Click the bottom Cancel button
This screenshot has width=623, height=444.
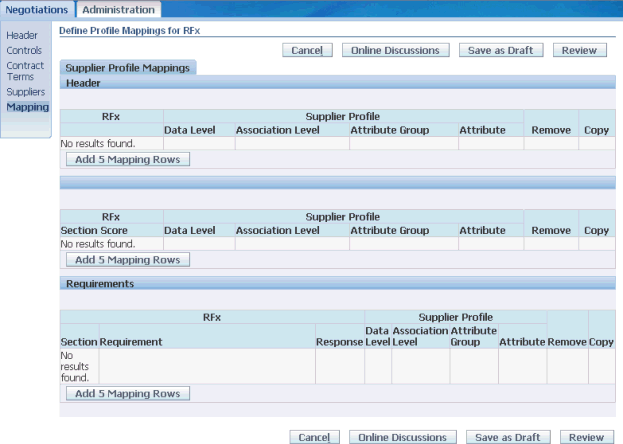click(x=314, y=437)
